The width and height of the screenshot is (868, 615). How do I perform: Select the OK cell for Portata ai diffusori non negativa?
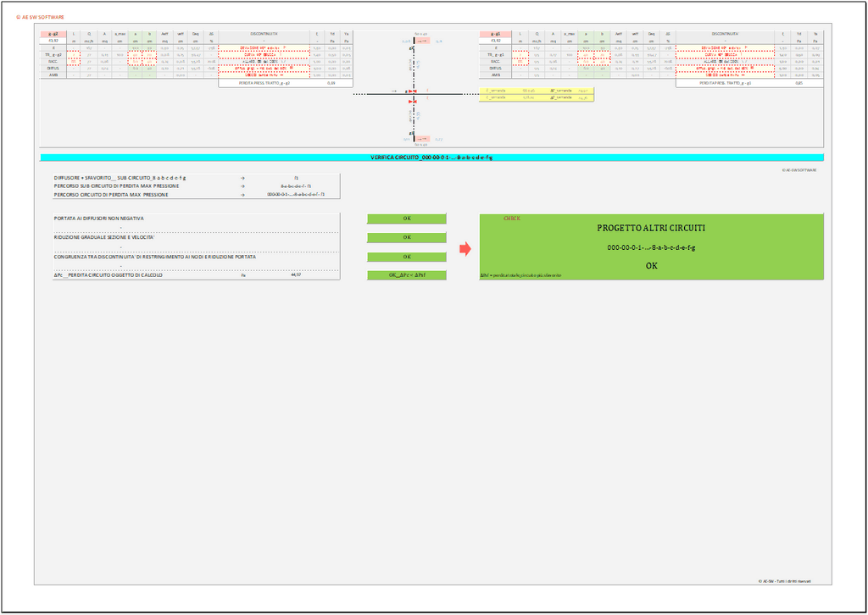click(407, 219)
